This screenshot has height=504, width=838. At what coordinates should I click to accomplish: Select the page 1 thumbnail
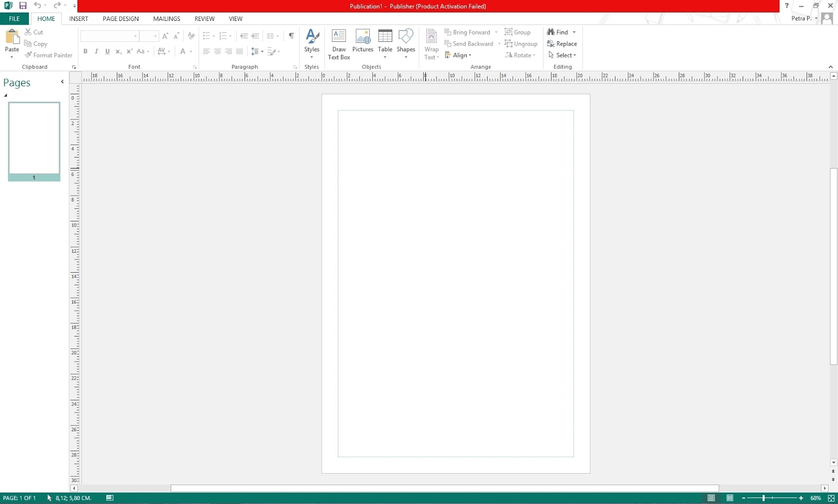click(34, 141)
